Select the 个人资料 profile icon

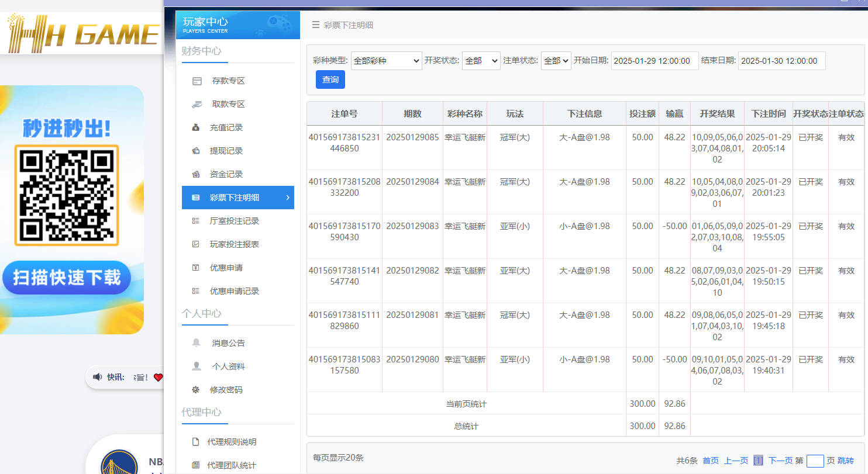coord(196,366)
